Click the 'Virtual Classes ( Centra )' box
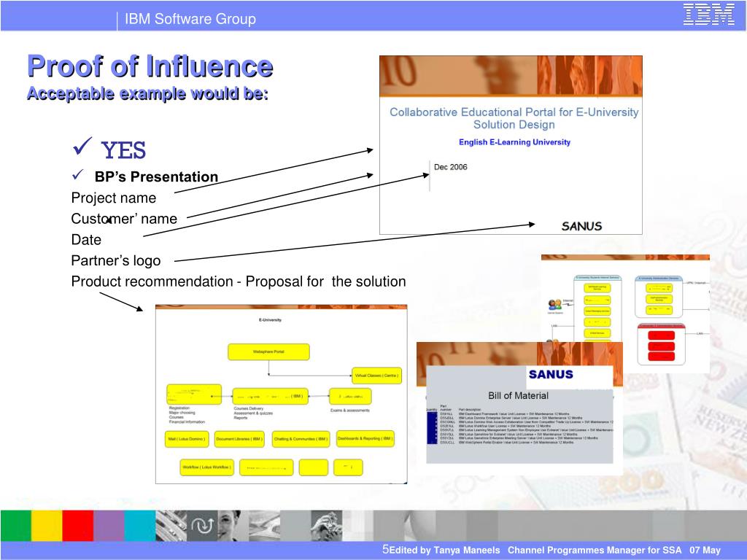747x560 pixels. click(376, 376)
